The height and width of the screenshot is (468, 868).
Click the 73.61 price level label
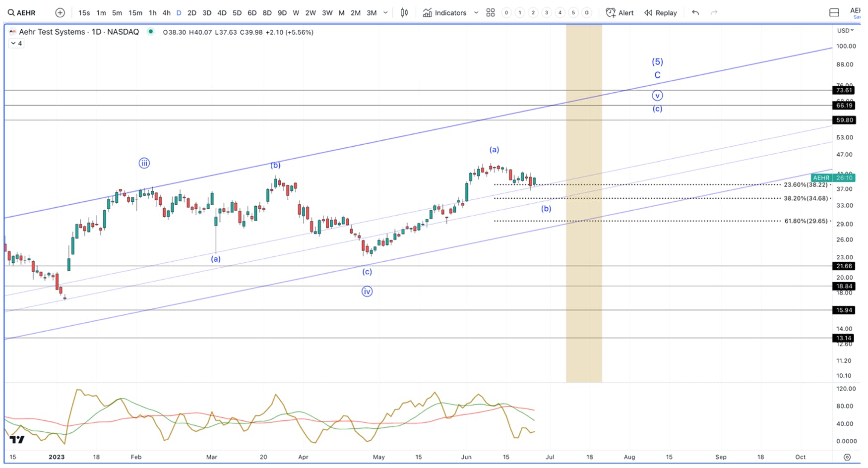pyautogui.click(x=844, y=90)
